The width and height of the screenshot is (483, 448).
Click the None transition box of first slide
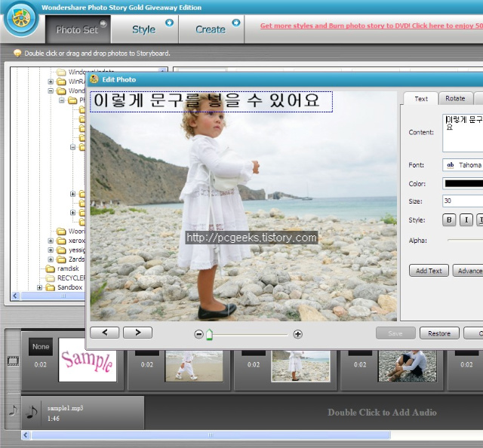[x=41, y=347]
